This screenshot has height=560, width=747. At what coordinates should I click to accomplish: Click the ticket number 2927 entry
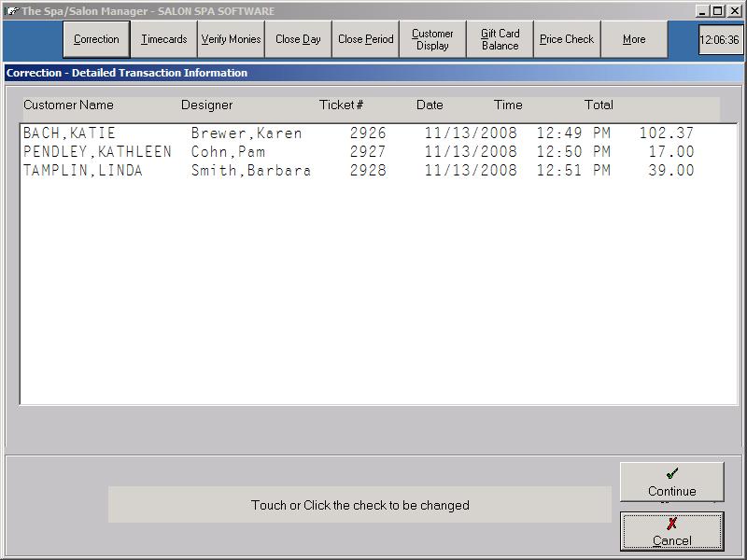pos(368,152)
